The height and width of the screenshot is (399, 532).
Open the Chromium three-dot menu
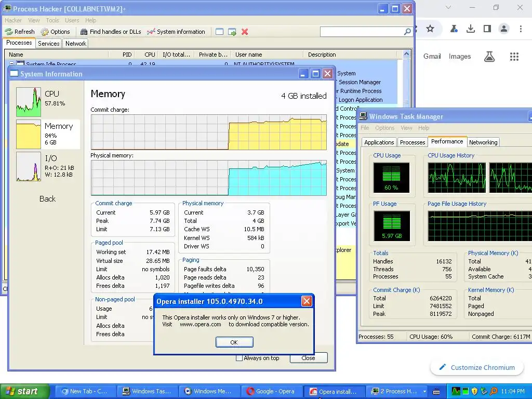pyautogui.click(x=521, y=29)
